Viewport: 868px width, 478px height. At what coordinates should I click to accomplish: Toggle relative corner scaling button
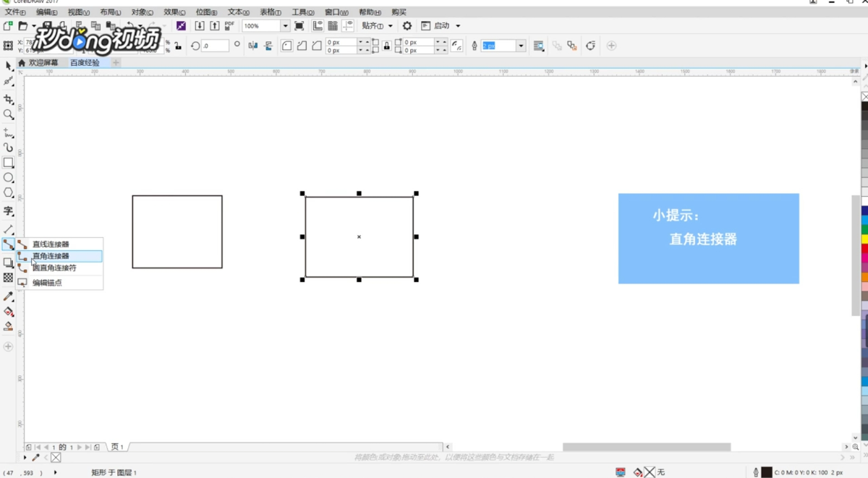pos(457,46)
